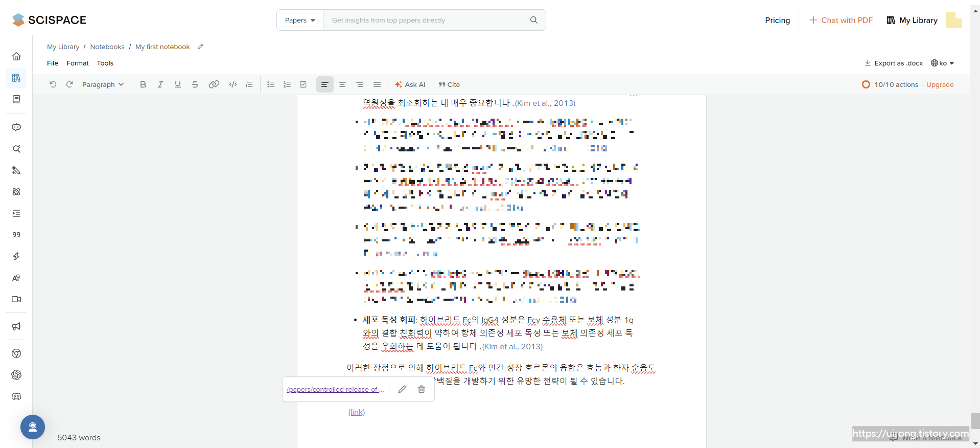
Task: Click Chat with PDF
Action: click(841, 20)
